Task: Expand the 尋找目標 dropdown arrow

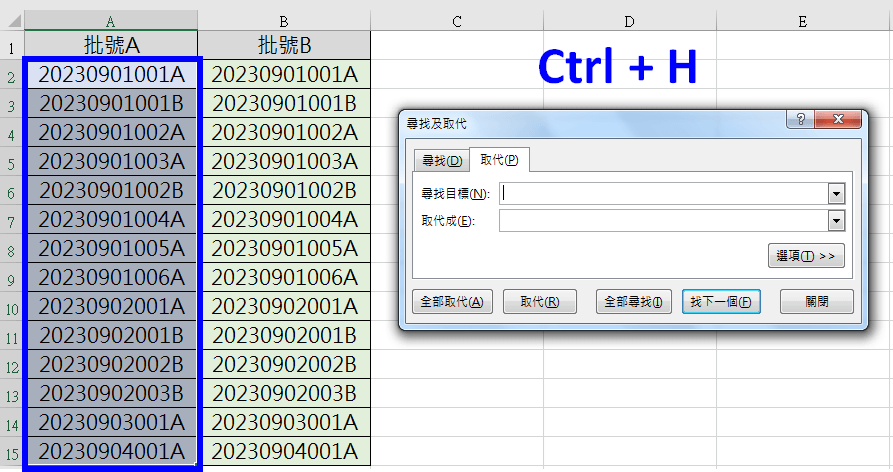Action: [x=836, y=193]
